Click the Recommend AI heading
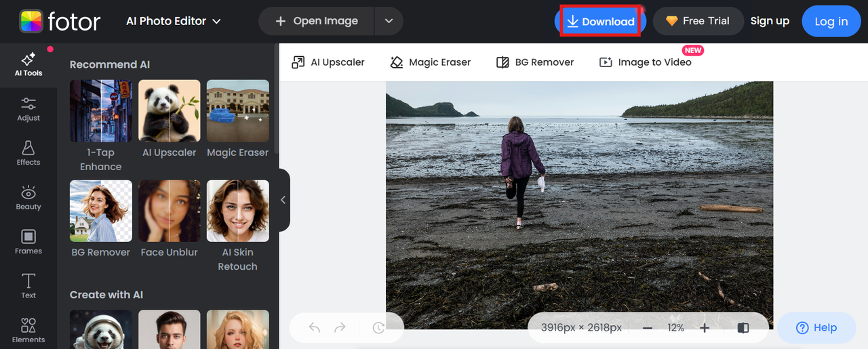Viewport: 868px width, 349px height. pos(110,64)
